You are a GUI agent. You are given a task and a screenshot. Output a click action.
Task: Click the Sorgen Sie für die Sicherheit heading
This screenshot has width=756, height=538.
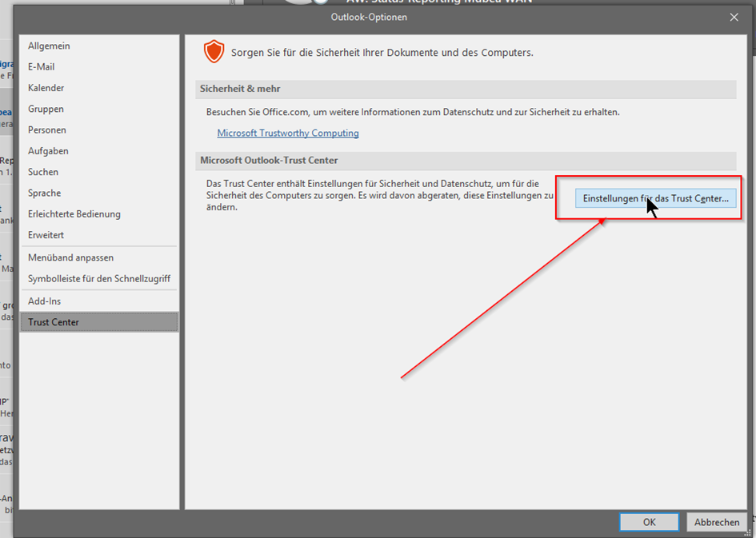pos(382,53)
